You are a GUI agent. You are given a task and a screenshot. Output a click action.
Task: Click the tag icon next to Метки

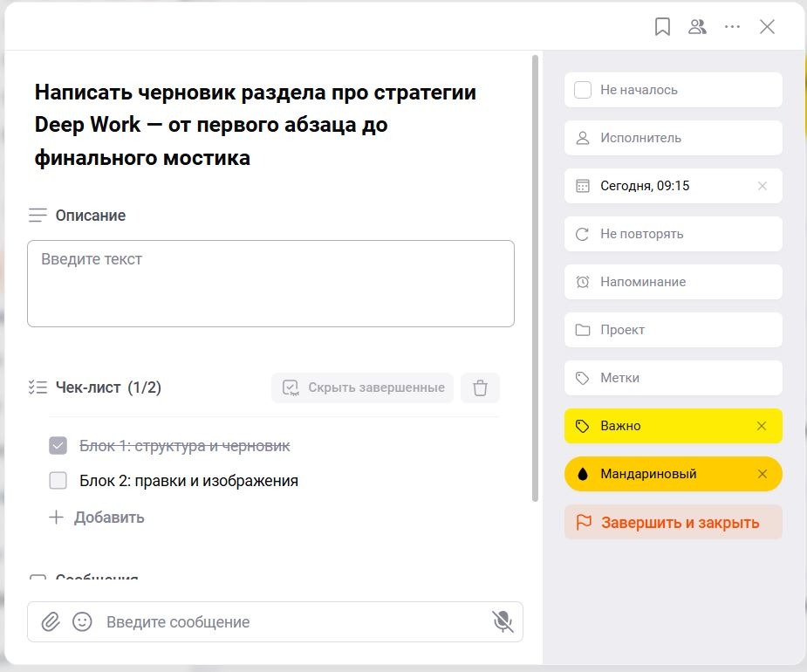pos(583,378)
